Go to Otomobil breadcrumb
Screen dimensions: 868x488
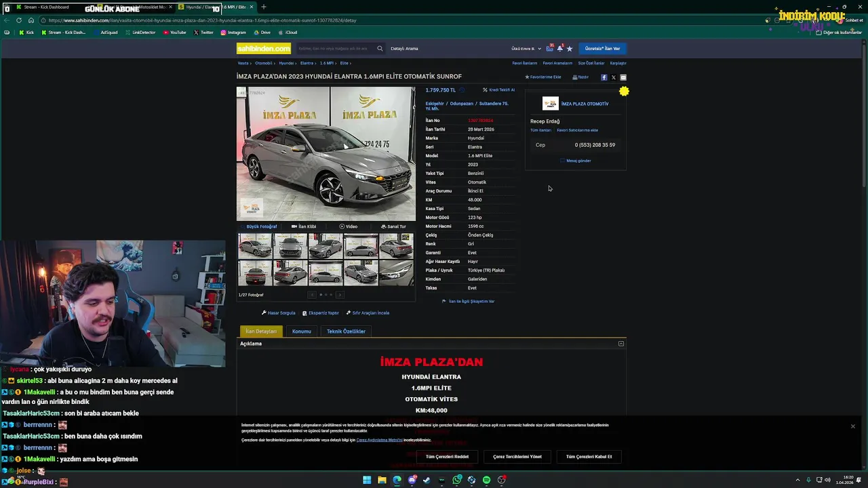(264, 63)
